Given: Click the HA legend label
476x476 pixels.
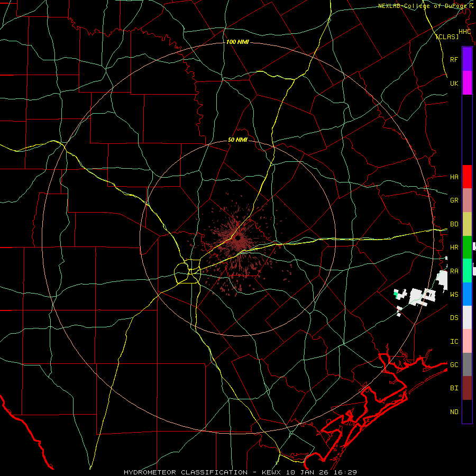Looking at the screenshot, I should pyautogui.click(x=454, y=177).
